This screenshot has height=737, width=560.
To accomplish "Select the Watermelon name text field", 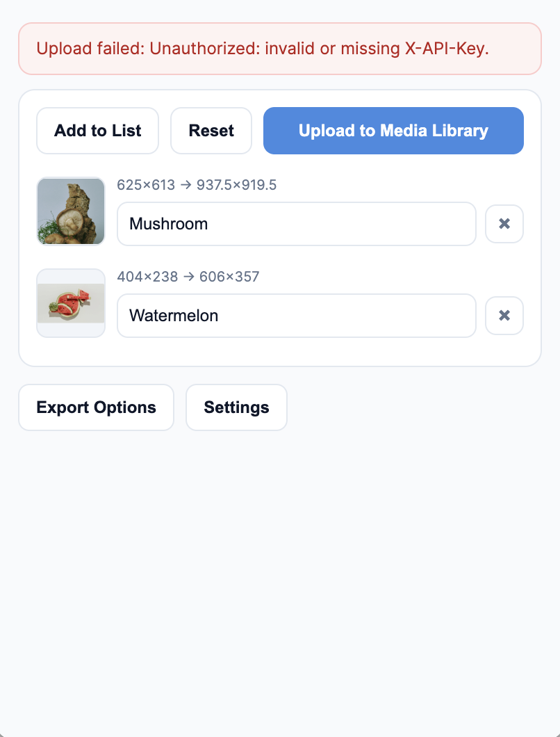I will (297, 316).
